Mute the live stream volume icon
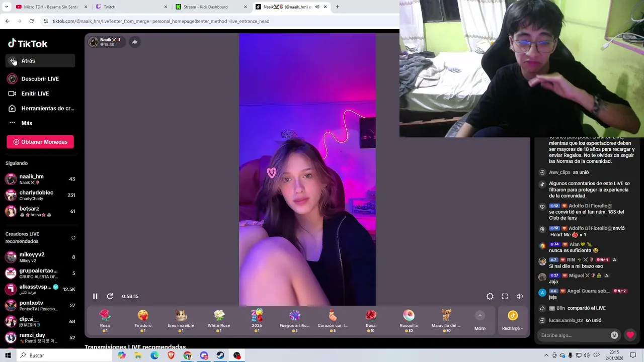644x362 pixels. [x=520, y=297]
